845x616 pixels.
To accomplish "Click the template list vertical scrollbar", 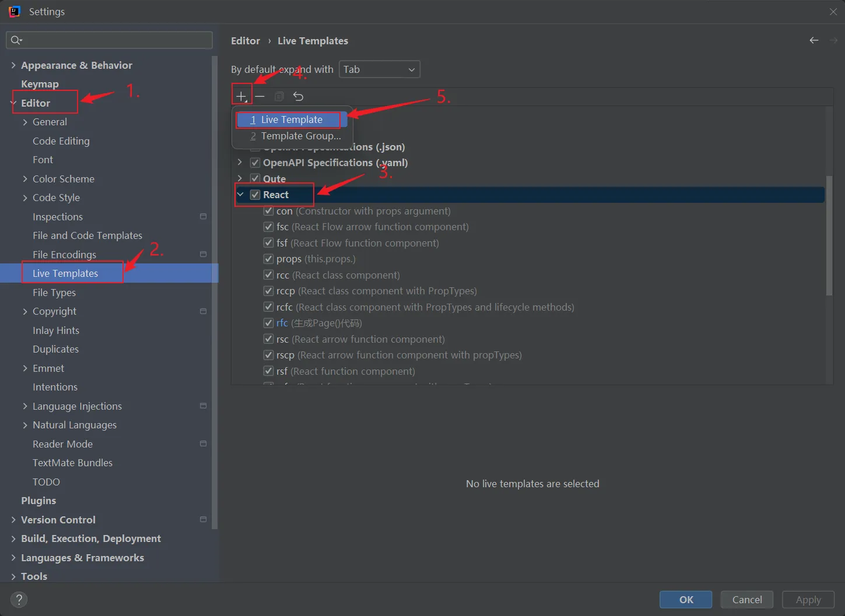I will 829,235.
